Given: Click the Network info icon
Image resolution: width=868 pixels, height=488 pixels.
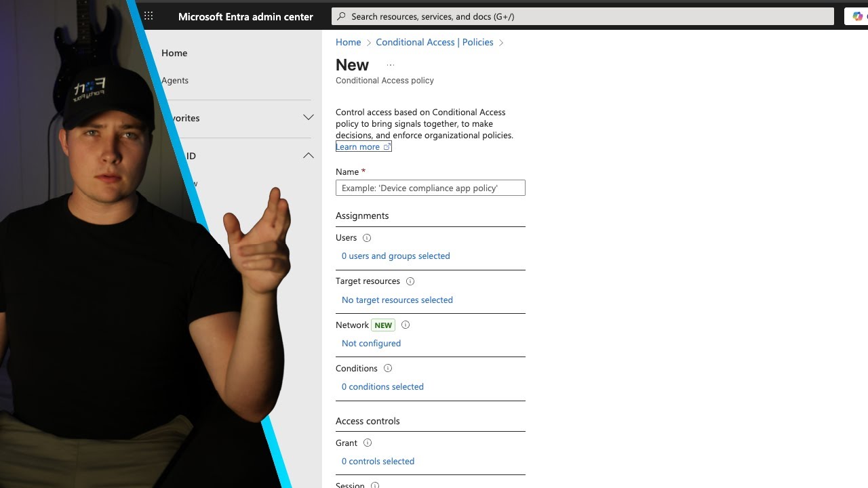Looking at the screenshot, I should [x=406, y=325].
